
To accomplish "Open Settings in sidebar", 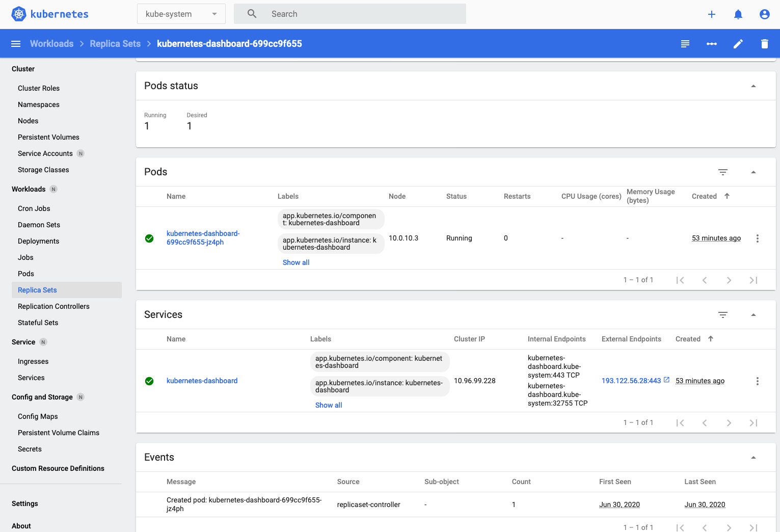I will click(25, 503).
